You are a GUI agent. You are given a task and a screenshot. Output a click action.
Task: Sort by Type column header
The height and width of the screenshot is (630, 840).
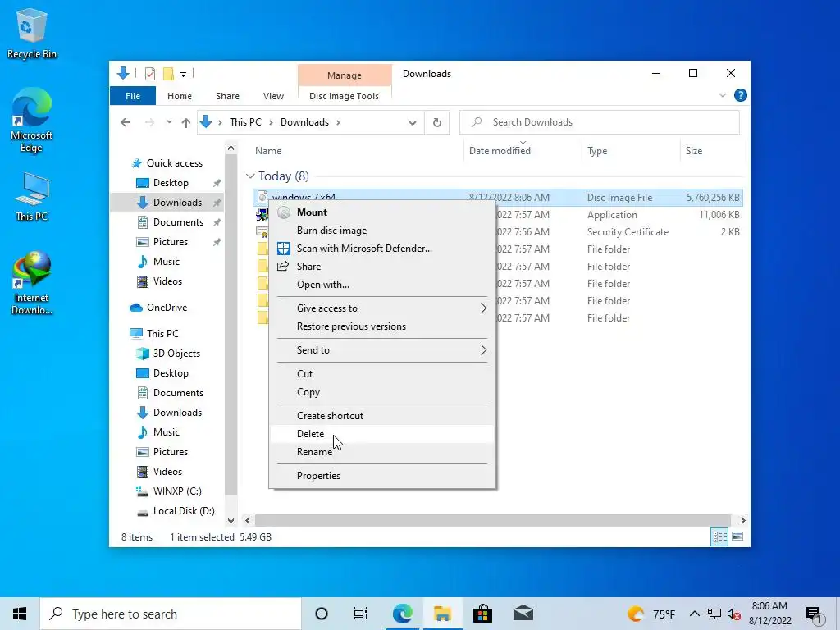point(631,151)
